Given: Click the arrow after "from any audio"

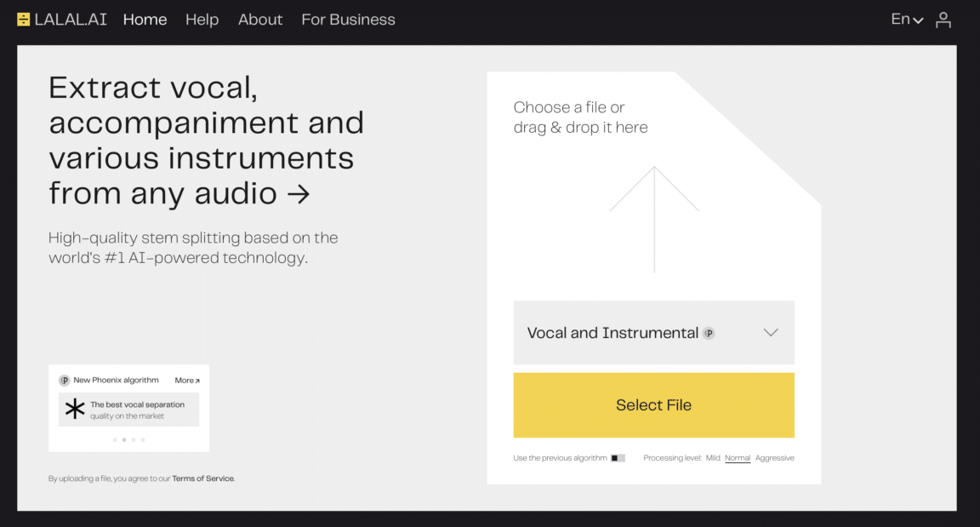Looking at the screenshot, I should coord(298,193).
